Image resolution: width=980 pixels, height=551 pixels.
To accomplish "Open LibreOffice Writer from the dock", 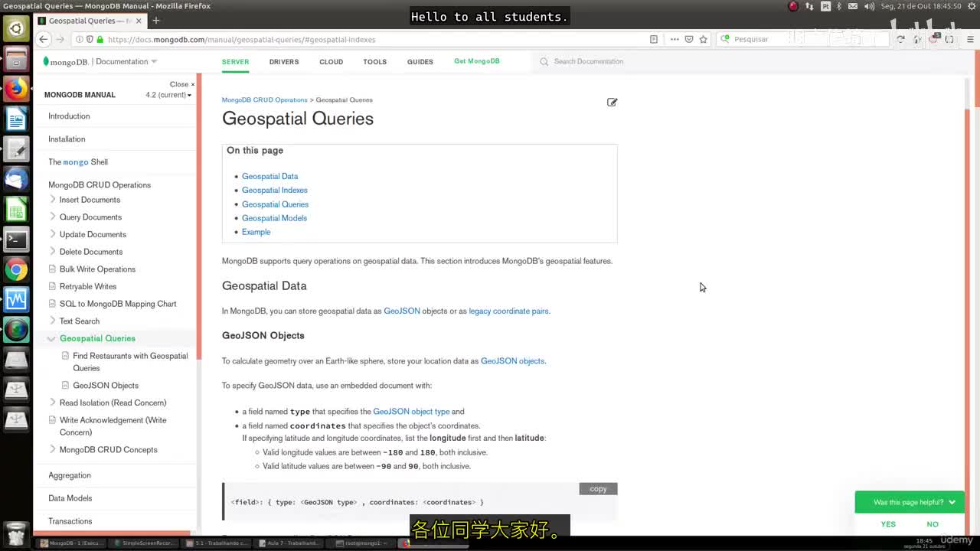I will click(16, 119).
